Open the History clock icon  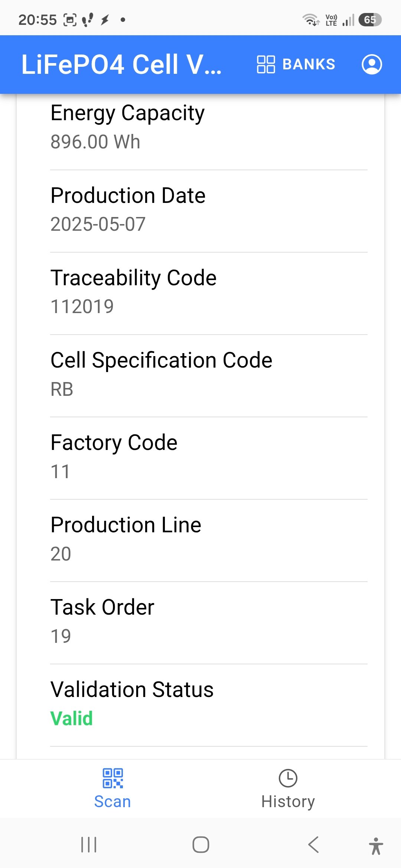pos(288,778)
